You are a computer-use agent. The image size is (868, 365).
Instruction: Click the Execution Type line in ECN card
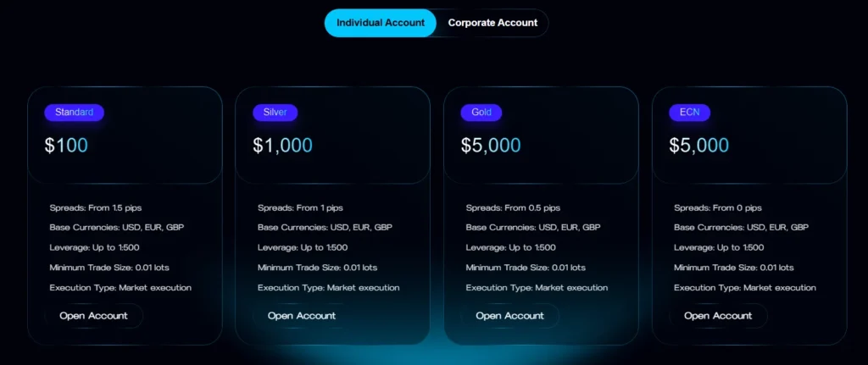[744, 288]
